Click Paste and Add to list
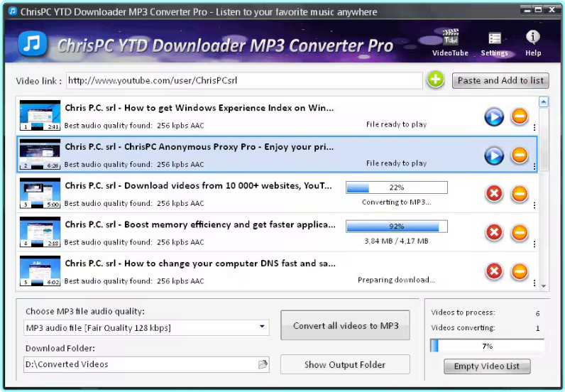This screenshot has width=565, height=392. tap(500, 80)
